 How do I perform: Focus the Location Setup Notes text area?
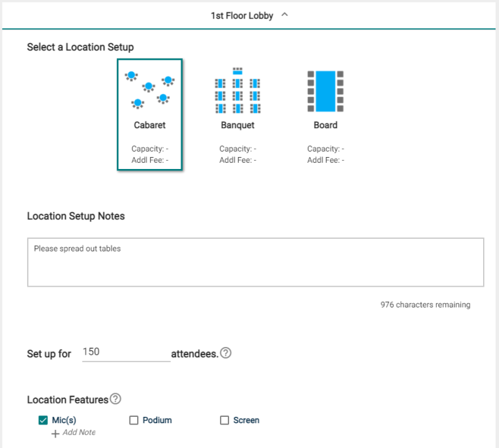(255, 262)
